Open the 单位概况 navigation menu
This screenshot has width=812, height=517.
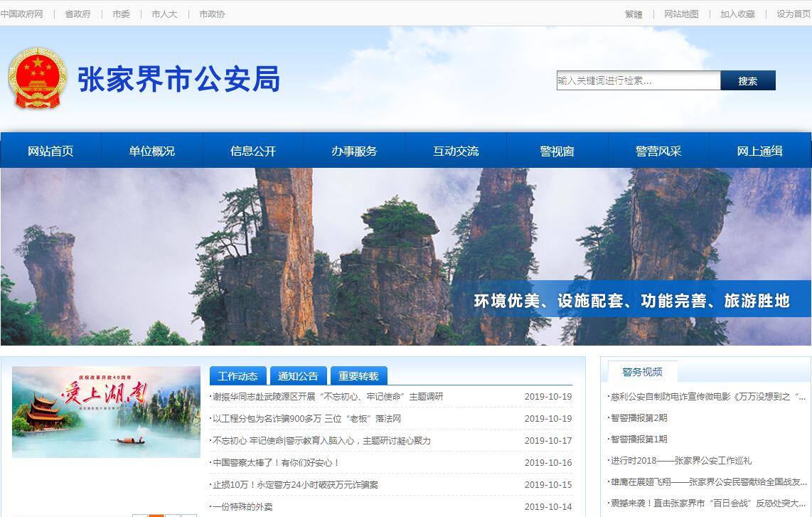(151, 151)
